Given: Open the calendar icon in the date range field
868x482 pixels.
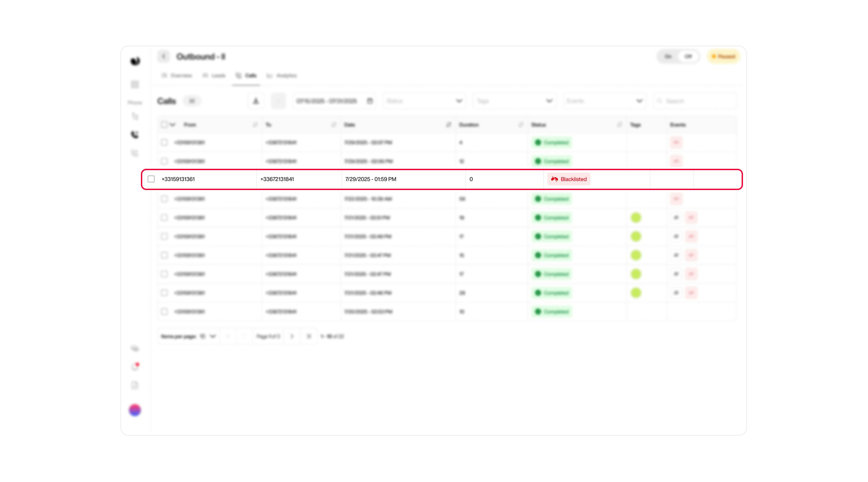Looking at the screenshot, I should tap(369, 101).
